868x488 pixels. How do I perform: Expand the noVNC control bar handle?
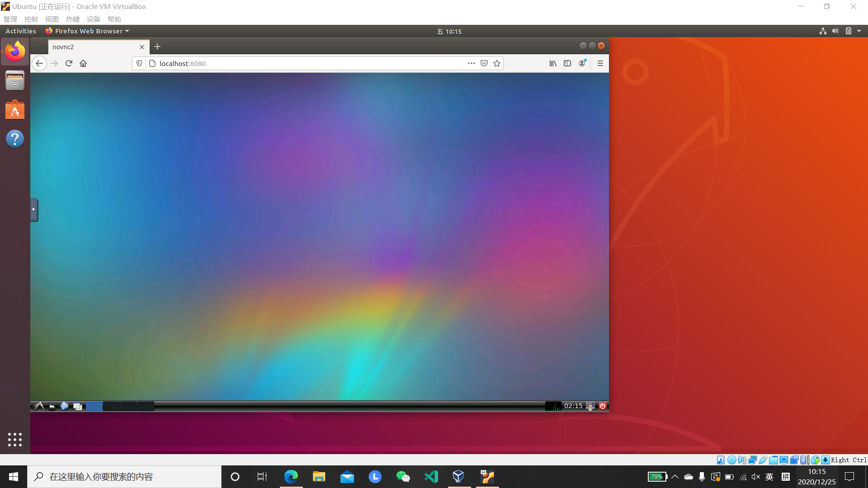point(34,210)
